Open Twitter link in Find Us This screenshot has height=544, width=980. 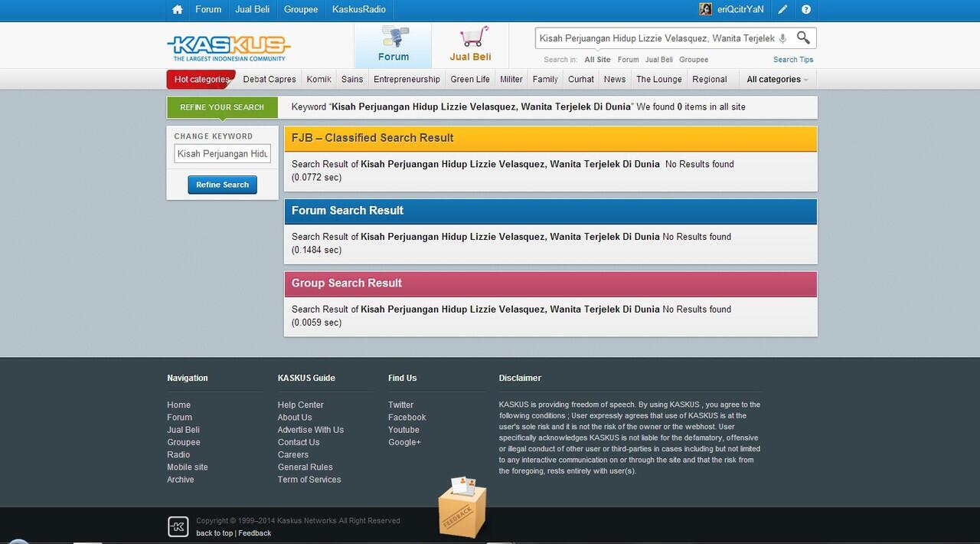click(400, 405)
